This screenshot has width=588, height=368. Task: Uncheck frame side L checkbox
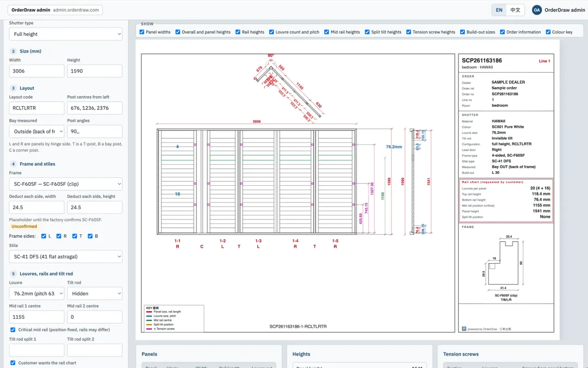coord(44,236)
